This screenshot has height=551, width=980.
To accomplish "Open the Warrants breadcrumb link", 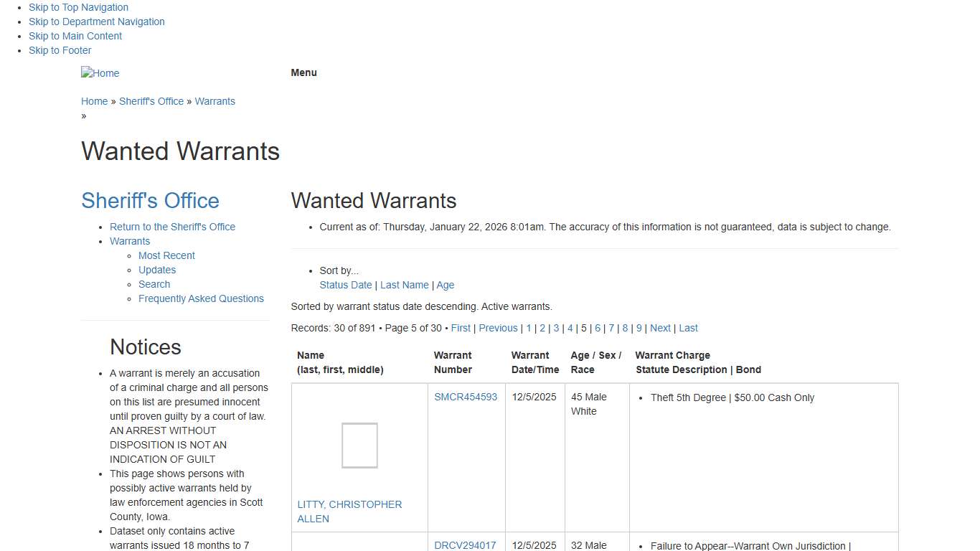I will 215,101.
